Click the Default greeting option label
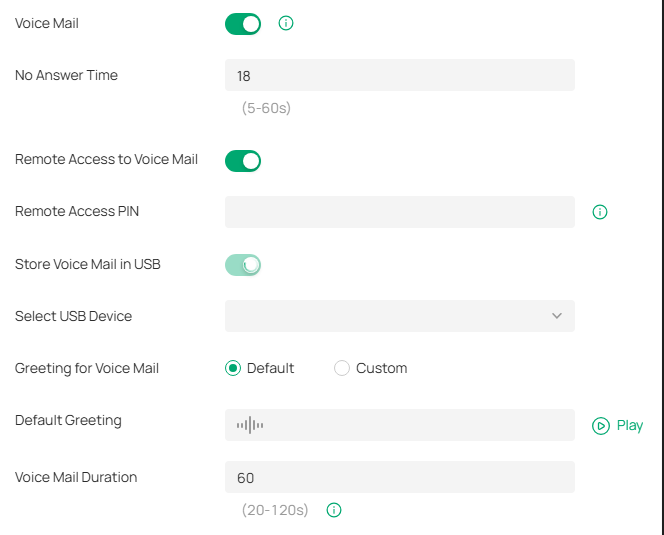664x535 pixels. click(x=270, y=368)
